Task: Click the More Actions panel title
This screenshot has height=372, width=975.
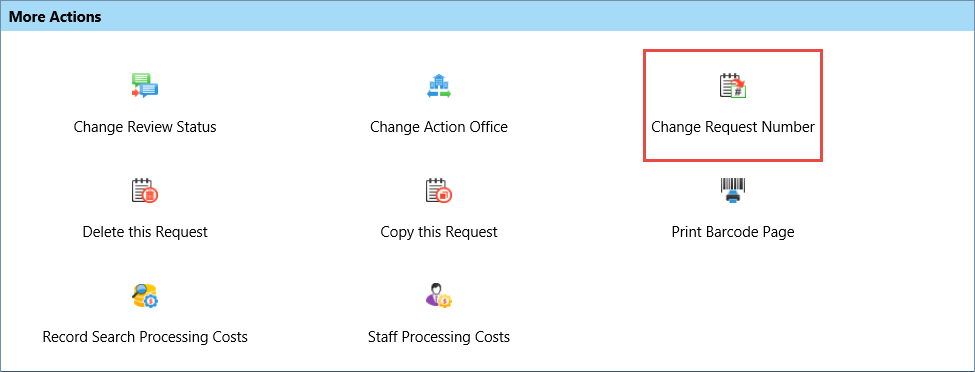Action: coord(55,17)
